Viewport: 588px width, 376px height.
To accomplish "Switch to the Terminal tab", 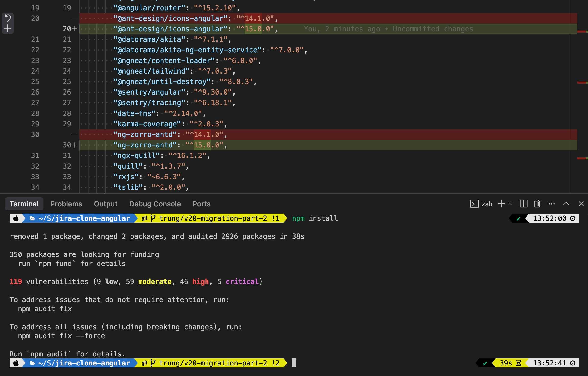I will [x=24, y=204].
